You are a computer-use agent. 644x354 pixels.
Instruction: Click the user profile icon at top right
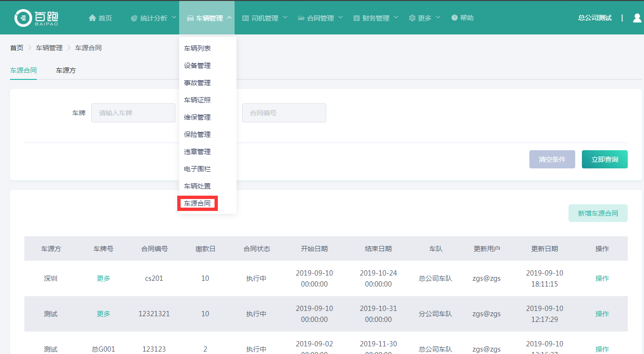(x=637, y=18)
